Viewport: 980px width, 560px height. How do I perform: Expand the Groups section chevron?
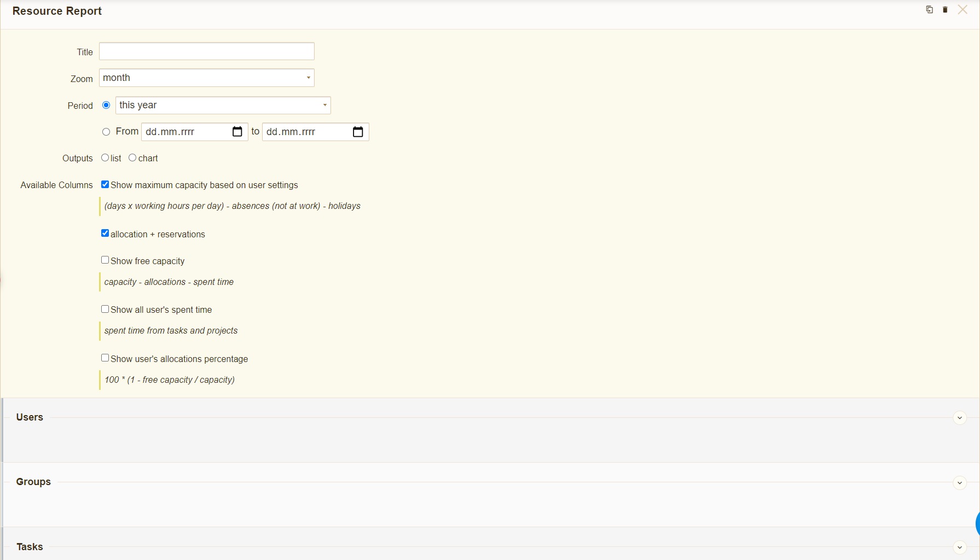(x=960, y=483)
